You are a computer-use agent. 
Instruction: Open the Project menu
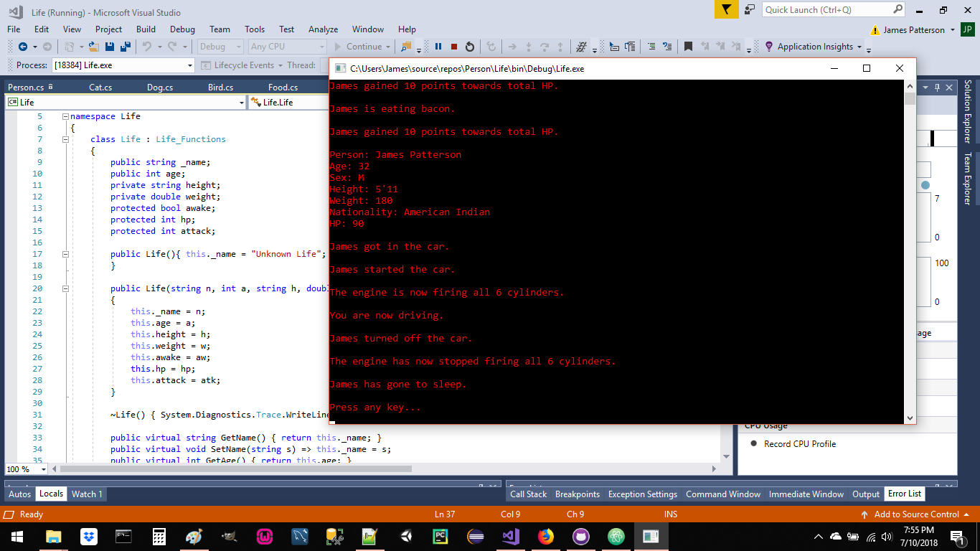(108, 29)
